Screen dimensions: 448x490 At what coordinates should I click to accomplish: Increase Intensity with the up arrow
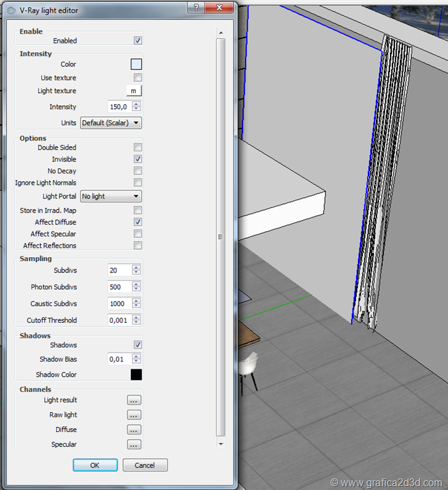pyautogui.click(x=137, y=104)
